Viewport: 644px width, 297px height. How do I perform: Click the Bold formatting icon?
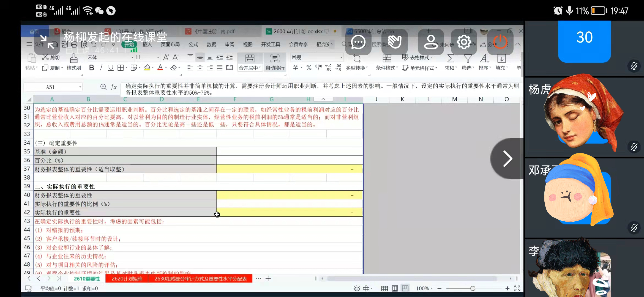point(92,68)
